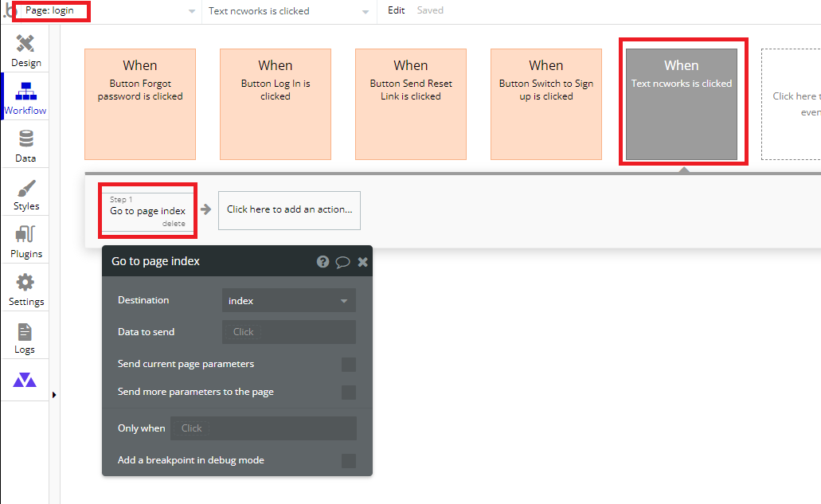Select the 'Button Send Reset Link is clicked' event
This screenshot has height=504, width=821.
[x=411, y=104]
